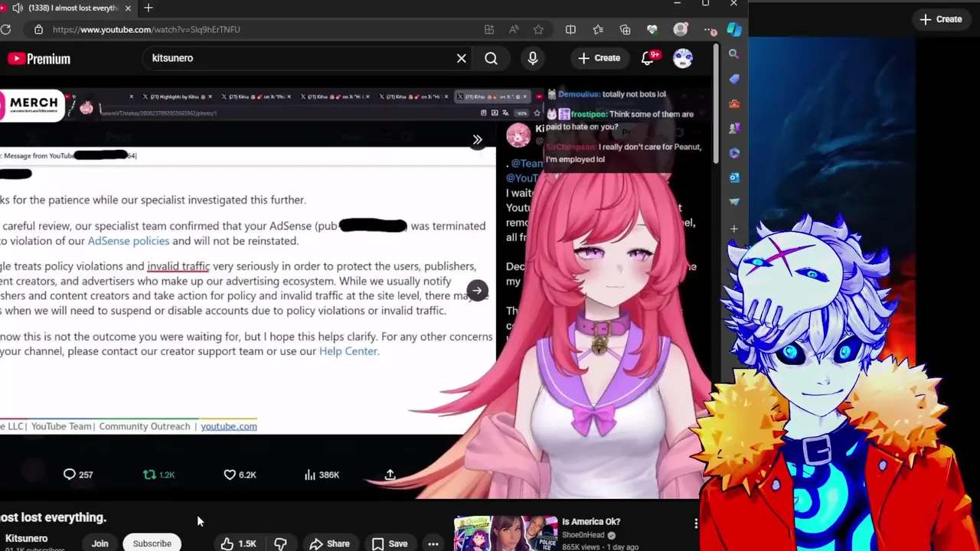Share the video
This screenshot has width=980, height=551.
[330, 543]
